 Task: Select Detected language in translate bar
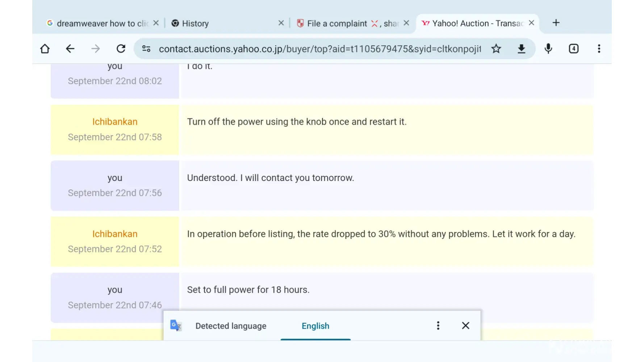coord(231,326)
